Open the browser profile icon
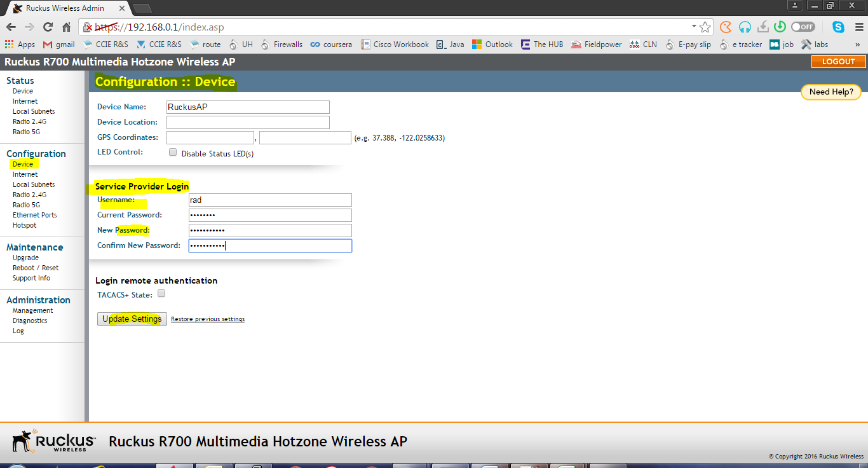The width and height of the screenshot is (868, 468). (x=795, y=6)
